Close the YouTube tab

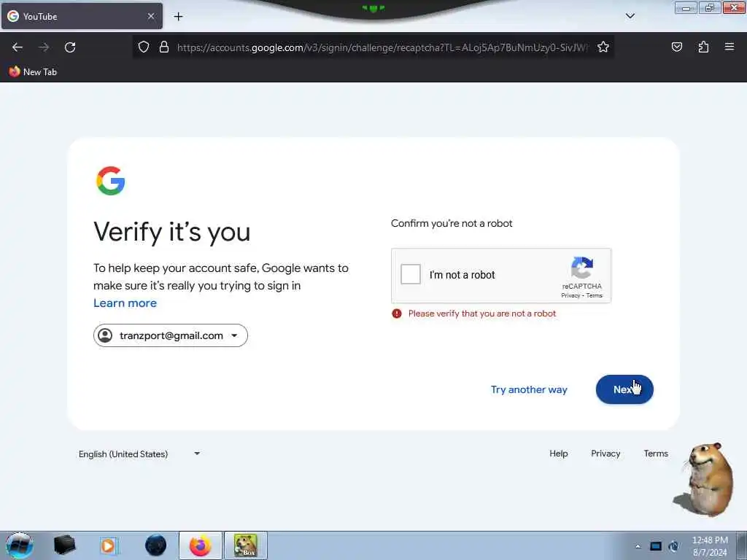click(x=151, y=16)
